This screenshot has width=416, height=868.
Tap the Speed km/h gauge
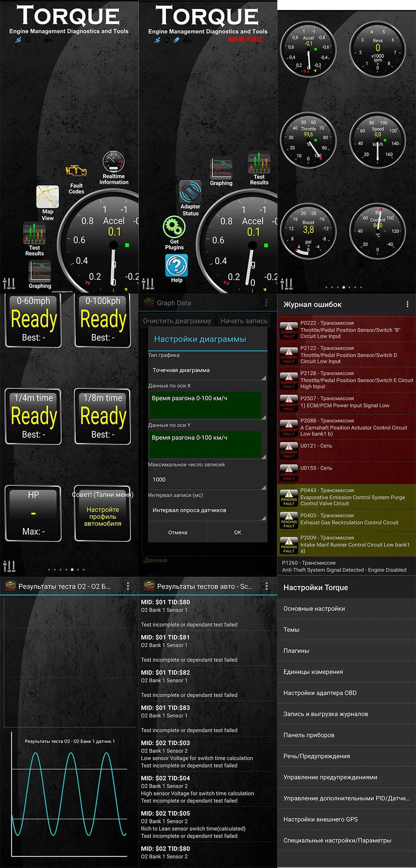tap(377, 140)
